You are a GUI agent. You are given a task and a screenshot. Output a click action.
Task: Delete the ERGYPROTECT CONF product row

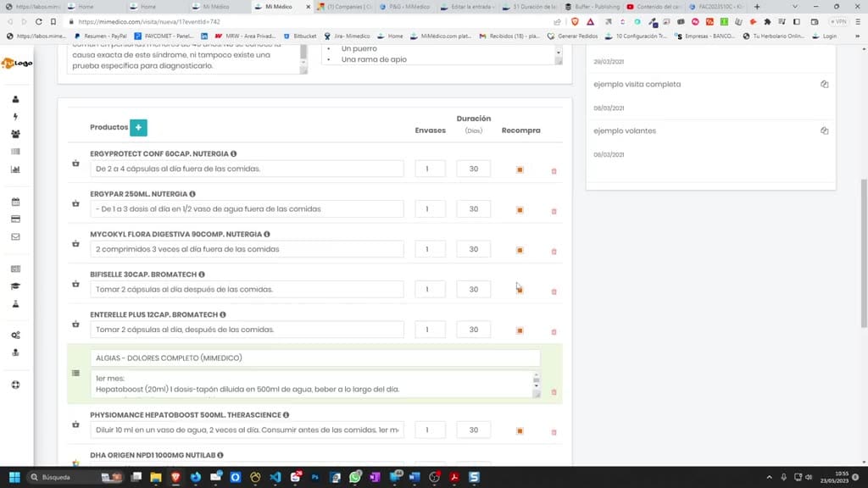(x=554, y=171)
